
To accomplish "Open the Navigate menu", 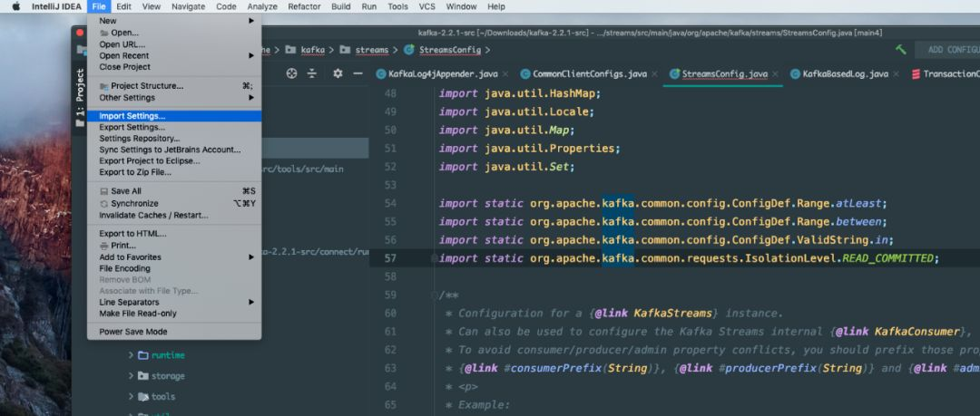I will point(188,6).
